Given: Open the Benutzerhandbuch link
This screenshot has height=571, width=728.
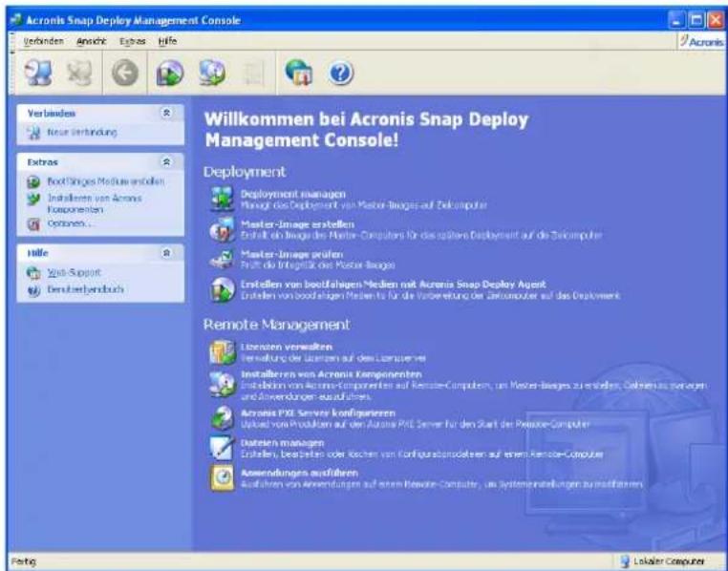Looking at the screenshot, I should pos(85,289).
